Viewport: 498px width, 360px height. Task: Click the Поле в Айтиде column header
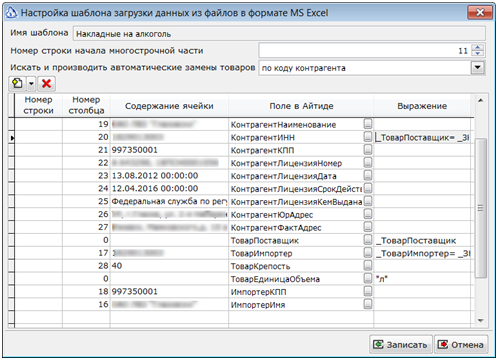[x=301, y=106]
